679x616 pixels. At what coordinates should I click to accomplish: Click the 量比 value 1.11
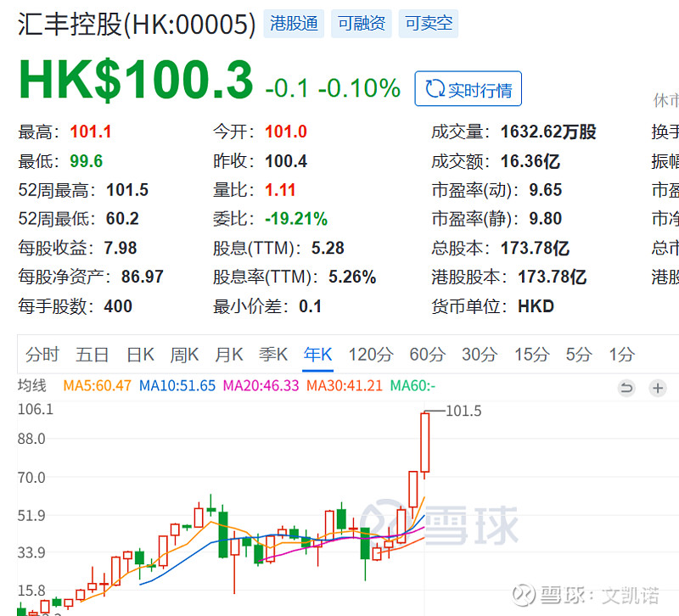tap(280, 190)
